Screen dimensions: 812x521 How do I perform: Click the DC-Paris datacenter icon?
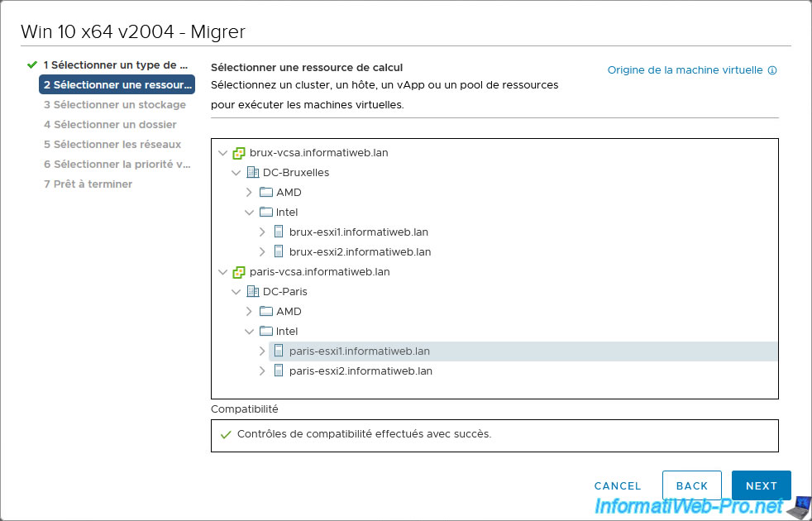[252, 292]
